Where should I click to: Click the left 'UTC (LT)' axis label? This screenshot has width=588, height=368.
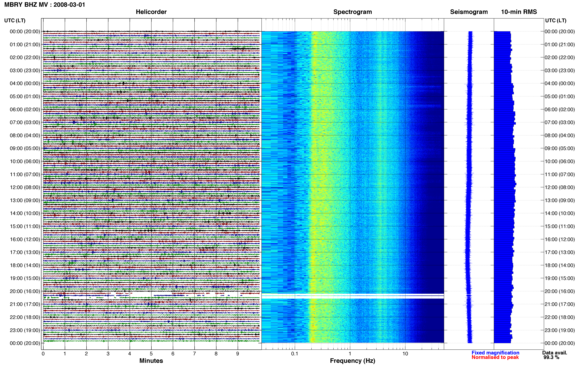pos(15,20)
